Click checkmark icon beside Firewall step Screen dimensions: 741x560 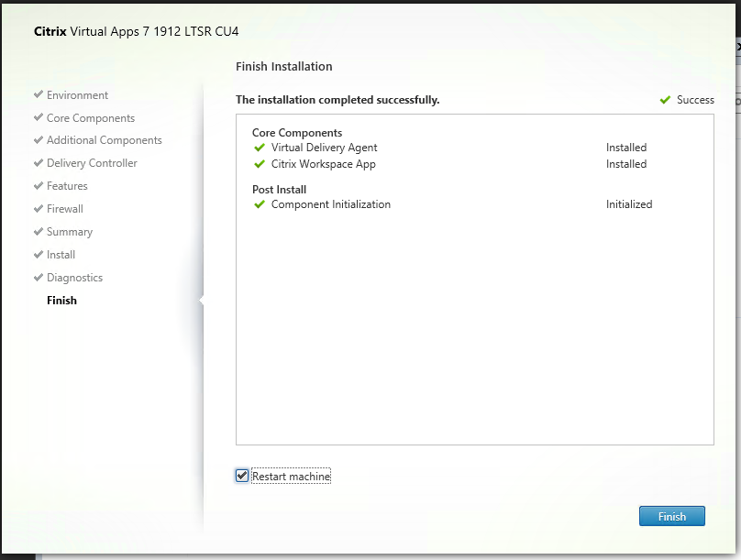click(x=38, y=209)
